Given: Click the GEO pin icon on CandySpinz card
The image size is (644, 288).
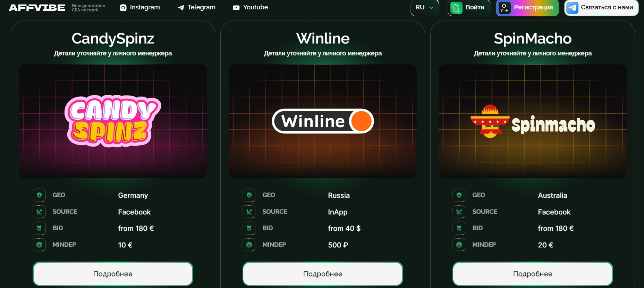Looking at the screenshot, I should 39,195.
